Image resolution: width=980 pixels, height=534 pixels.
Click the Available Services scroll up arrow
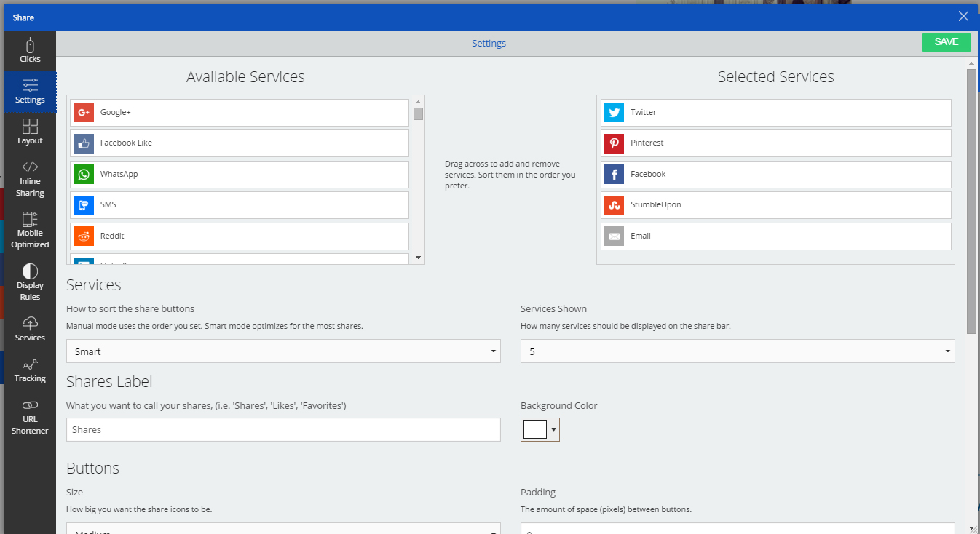click(418, 103)
